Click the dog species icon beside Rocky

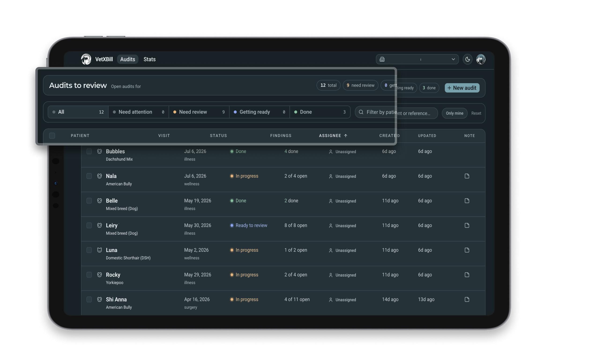pos(99,275)
